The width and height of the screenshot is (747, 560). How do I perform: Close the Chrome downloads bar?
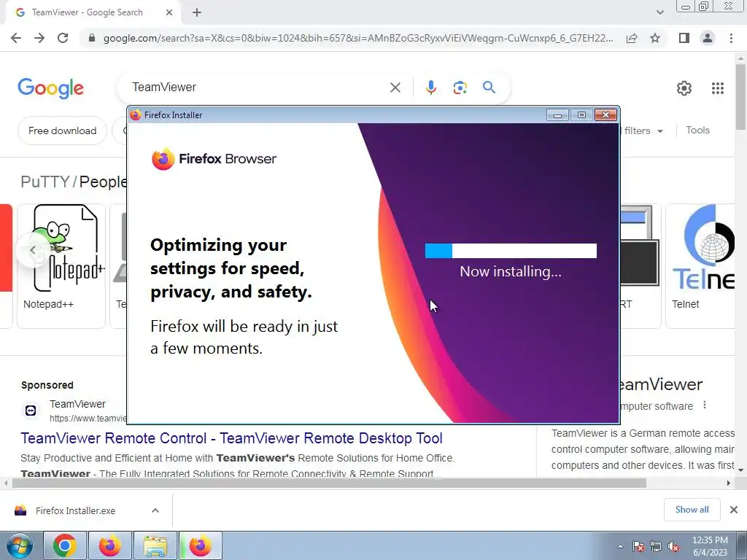tap(734, 510)
